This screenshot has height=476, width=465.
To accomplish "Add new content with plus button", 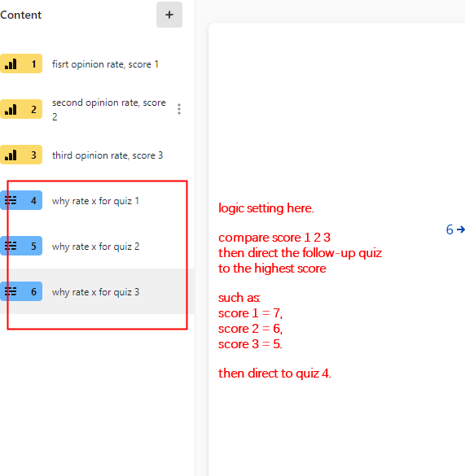I will 169,15.
